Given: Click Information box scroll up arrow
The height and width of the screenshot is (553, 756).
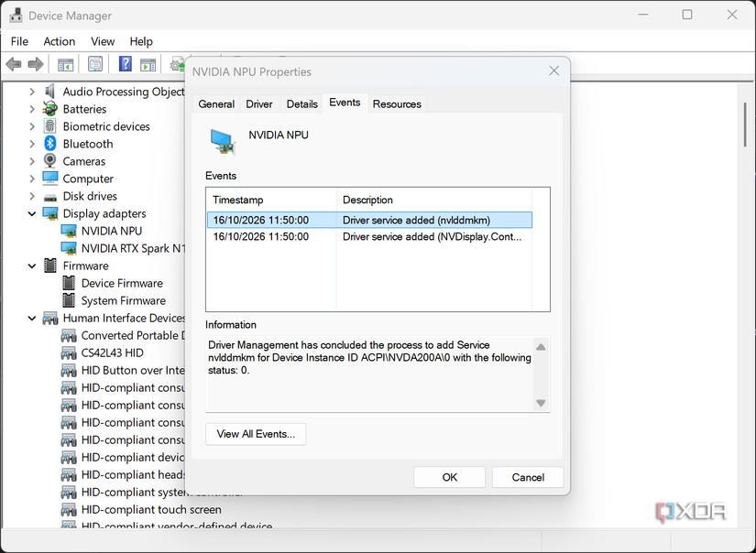Looking at the screenshot, I should [x=541, y=347].
